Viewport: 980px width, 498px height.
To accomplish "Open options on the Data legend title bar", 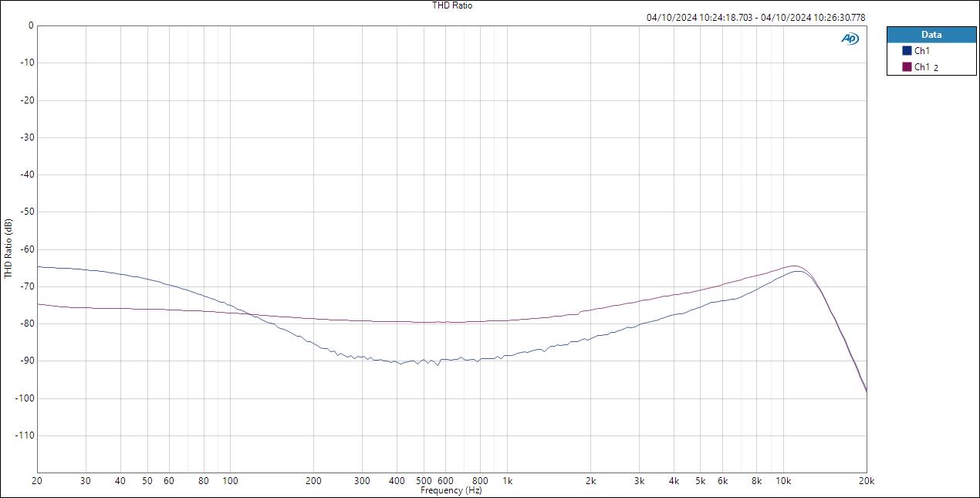I will pyautogui.click(x=931, y=35).
